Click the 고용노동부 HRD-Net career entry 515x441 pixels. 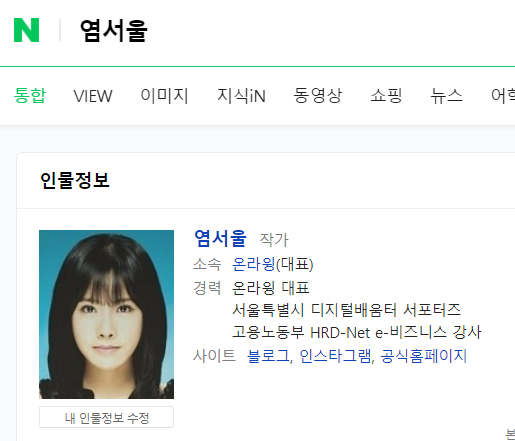[357, 332]
